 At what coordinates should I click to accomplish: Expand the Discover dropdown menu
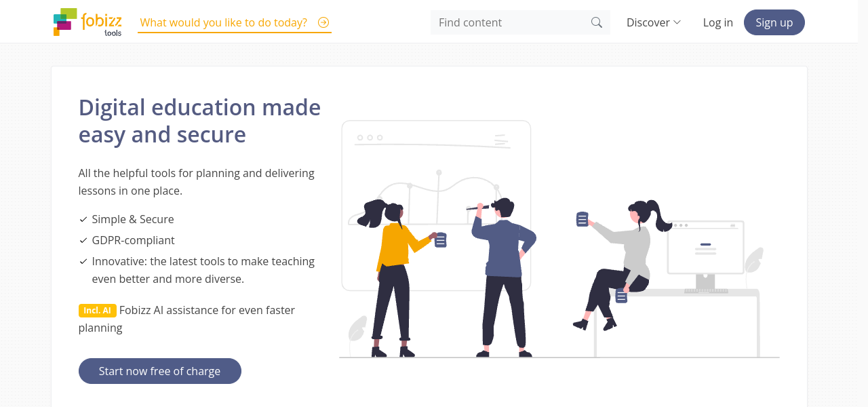pyautogui.click(x=653, y=22)
